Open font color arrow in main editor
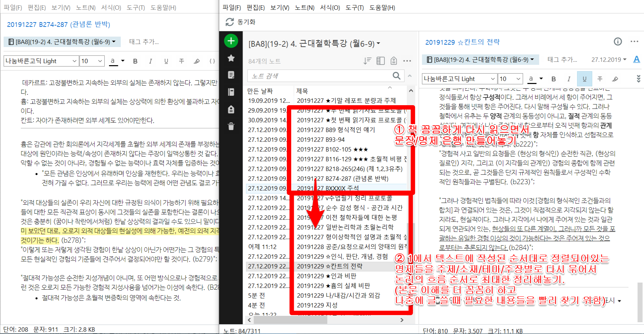Viewport: 644px width, 334px height. (541, 79)
